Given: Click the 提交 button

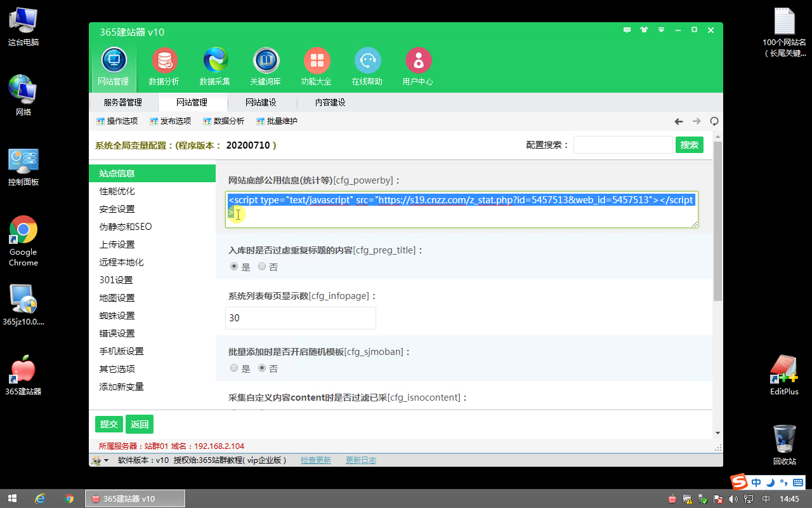Looking at the screenshot, I should pyautogui.click(x=109, y=424).
